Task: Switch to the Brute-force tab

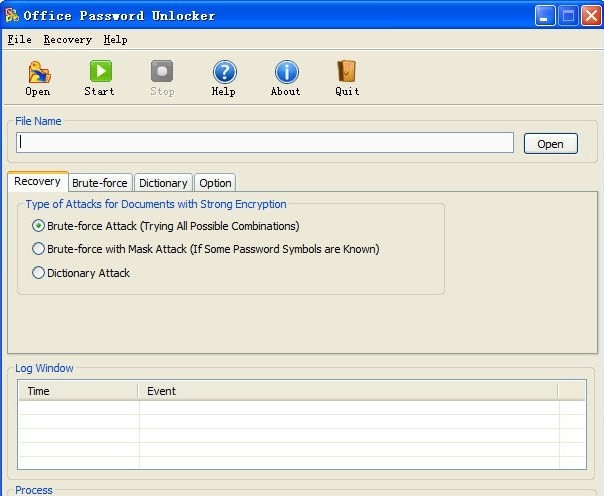Action: coord(100,183)
